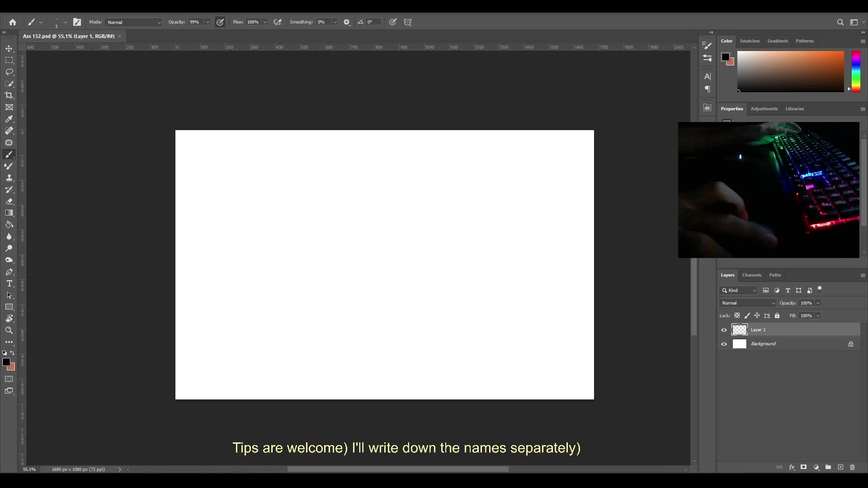Open layer Kind filter dropdown

point(739,291)
